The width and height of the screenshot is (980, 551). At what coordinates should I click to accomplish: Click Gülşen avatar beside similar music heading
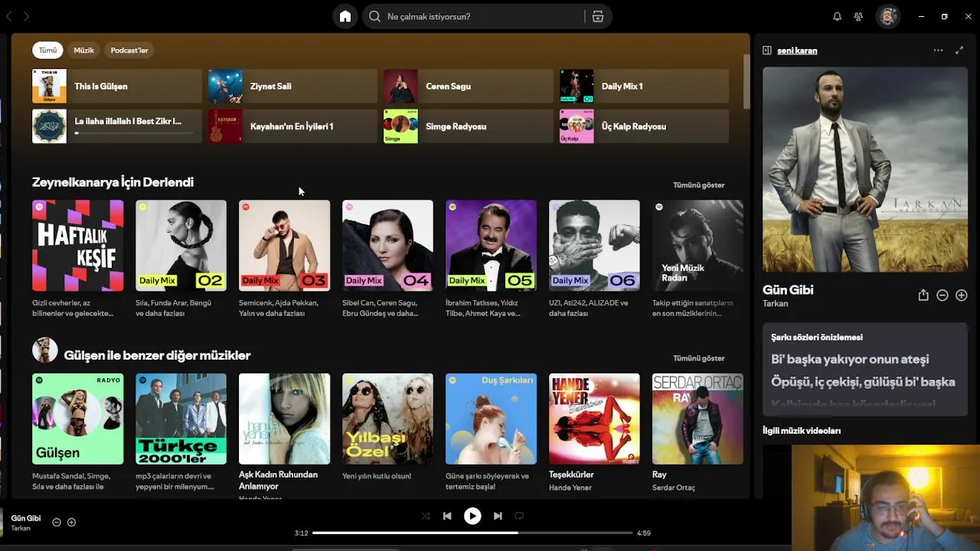(x=44, y=350)
